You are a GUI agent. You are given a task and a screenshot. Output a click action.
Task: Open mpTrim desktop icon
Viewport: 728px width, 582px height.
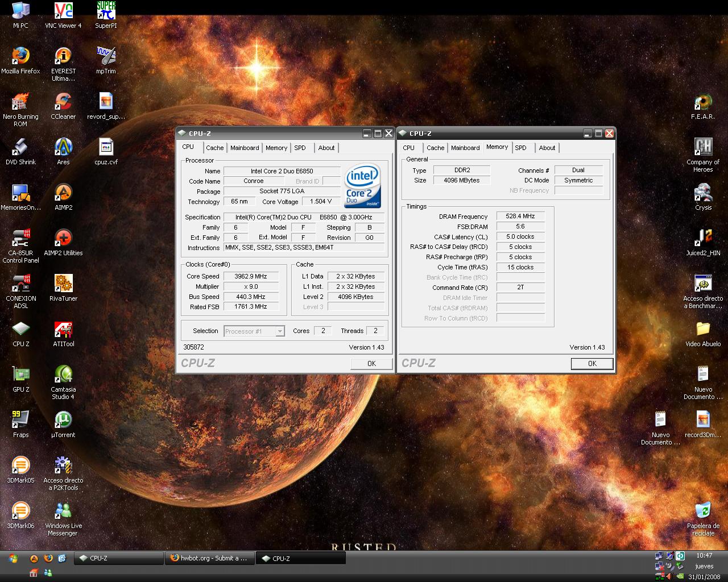[x=106, y=60]
